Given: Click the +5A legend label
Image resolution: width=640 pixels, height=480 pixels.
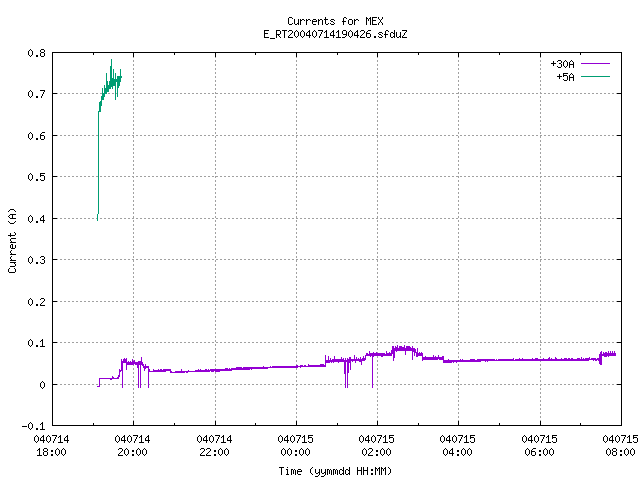Looking at the screenshot, I should click(x=565, y=77).
